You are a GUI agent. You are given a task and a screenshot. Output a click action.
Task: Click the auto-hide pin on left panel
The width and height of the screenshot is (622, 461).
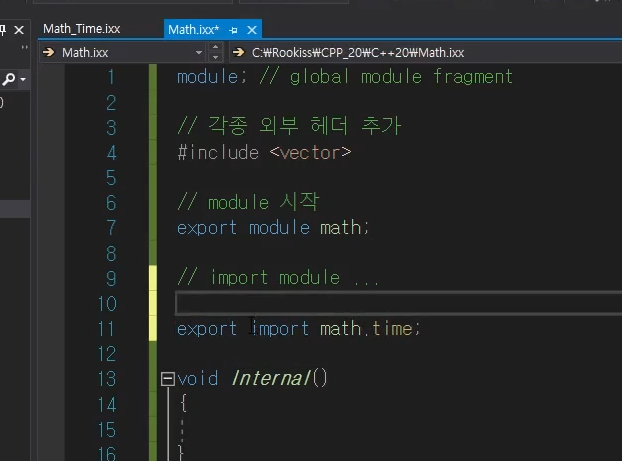(3, 30)
